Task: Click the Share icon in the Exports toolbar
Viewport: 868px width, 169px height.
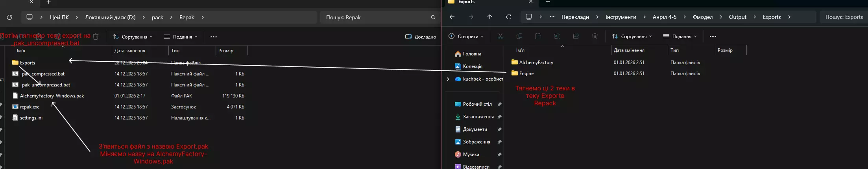Action: tap(576, 36)
